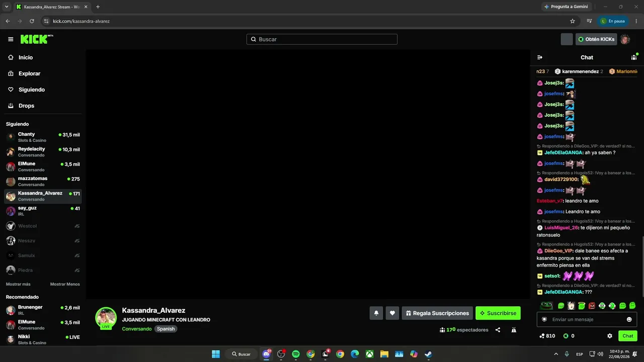The height and width of the screenshot is (362, 644).
Task: Open Nikki recommended channel
Action: [43, 339]
